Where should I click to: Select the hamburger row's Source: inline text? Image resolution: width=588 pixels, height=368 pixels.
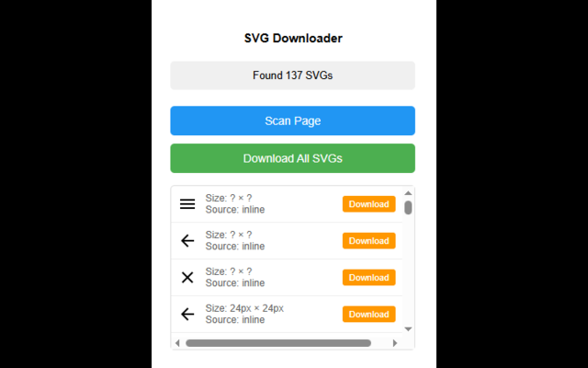click(235, 210)
